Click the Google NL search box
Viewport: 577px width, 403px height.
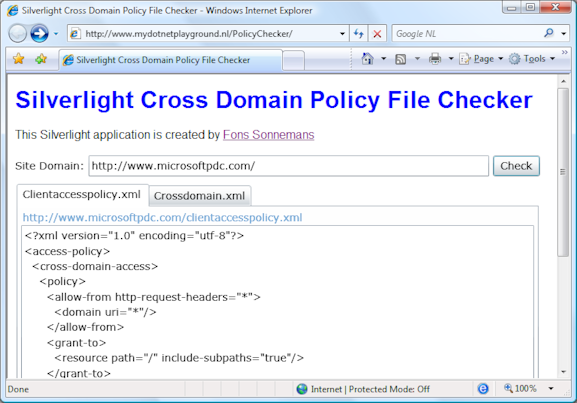point(467,34)
